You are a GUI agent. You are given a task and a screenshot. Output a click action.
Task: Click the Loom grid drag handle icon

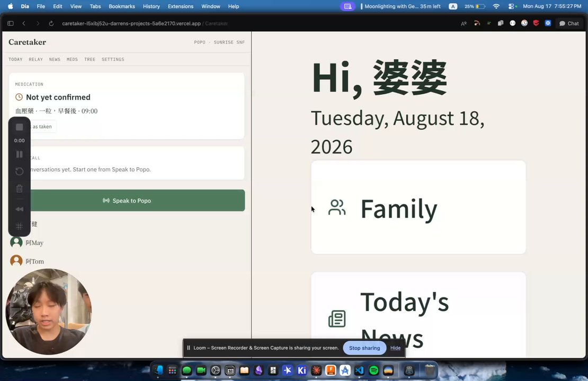20,226
